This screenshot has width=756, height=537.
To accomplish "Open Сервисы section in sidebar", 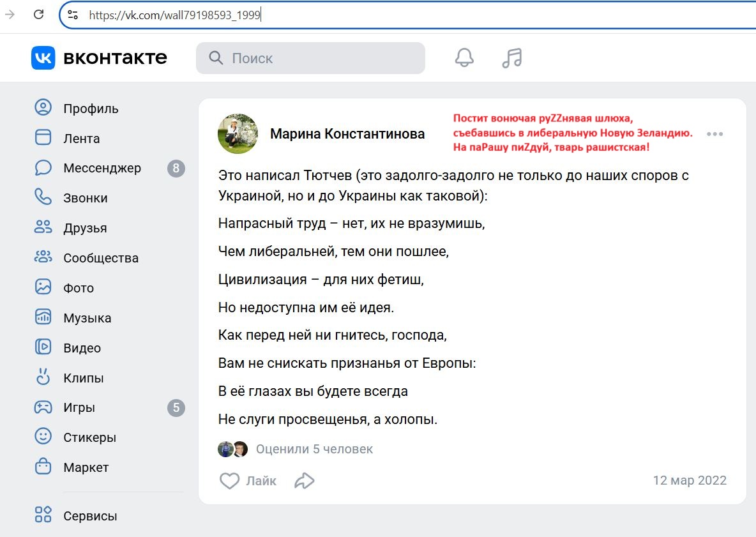I will pos(90,516).
